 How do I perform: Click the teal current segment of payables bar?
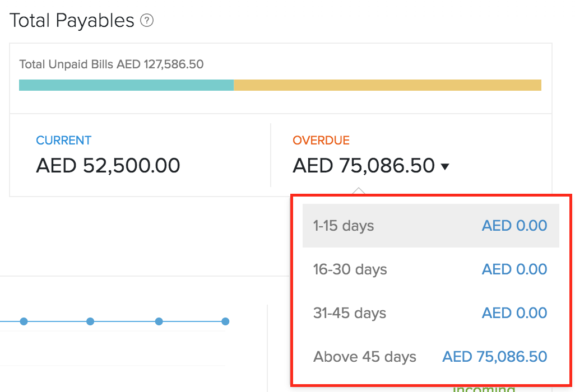[126, 85]
